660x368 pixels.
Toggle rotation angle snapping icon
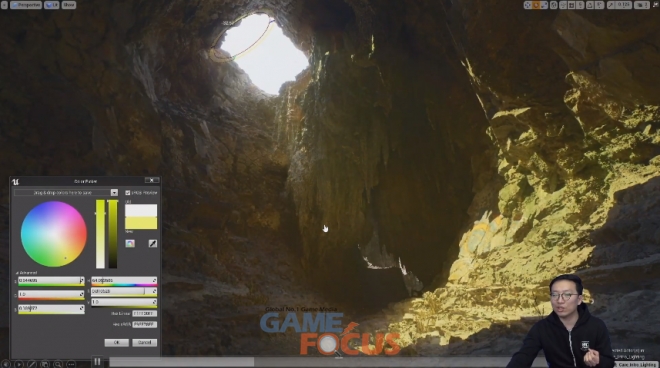(x=590, y=5)
